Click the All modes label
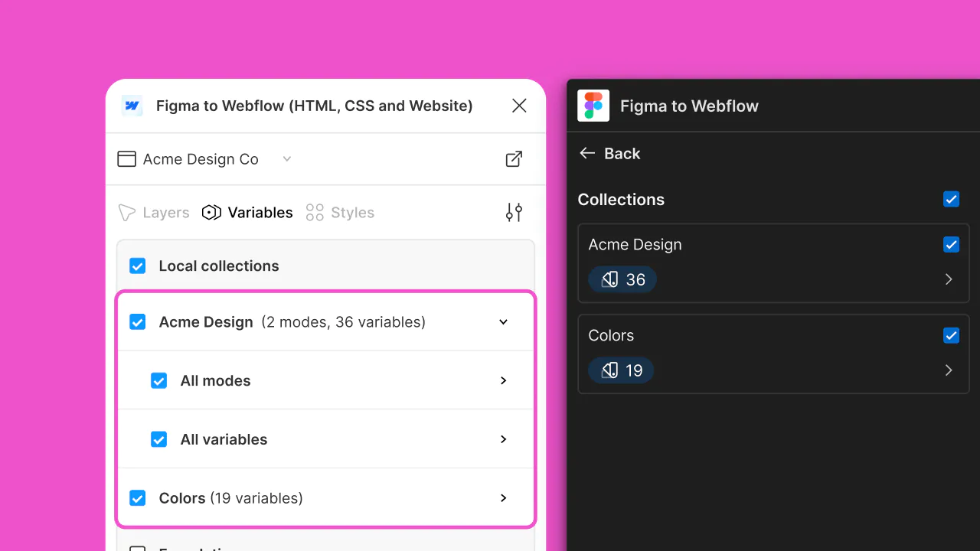 [x=215, y=381]
